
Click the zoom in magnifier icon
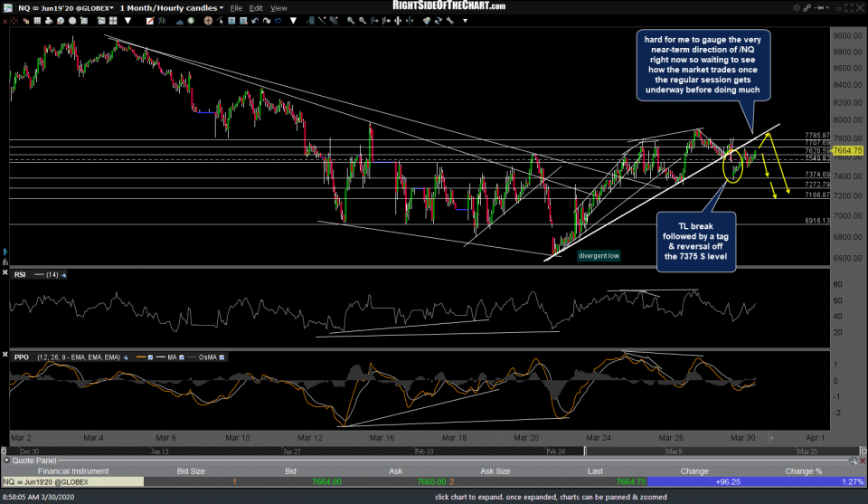(351, 21)
